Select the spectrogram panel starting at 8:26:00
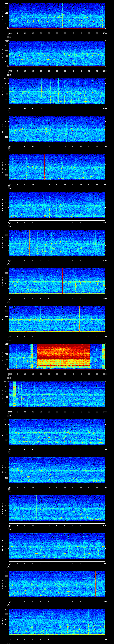 coord(57,394)
